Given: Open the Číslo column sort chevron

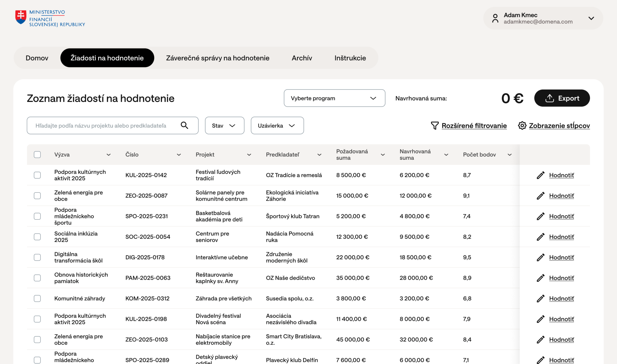Looking at the screenshot, I should [x=179, y=155].
